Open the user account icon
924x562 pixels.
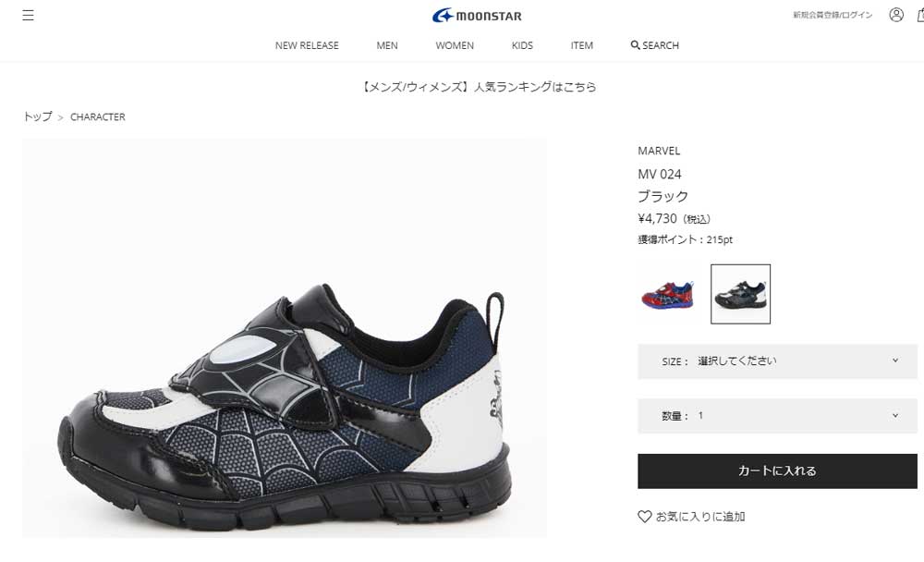click(895, 15)
